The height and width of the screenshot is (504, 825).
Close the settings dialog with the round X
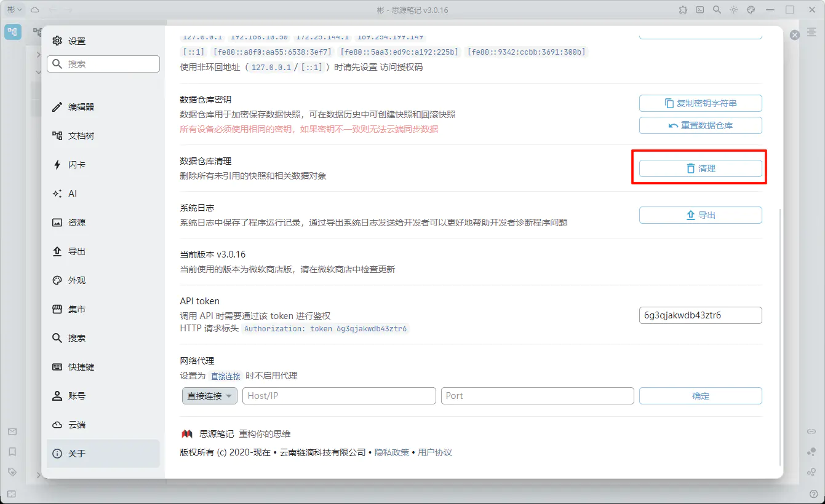(x=795, y=35)
